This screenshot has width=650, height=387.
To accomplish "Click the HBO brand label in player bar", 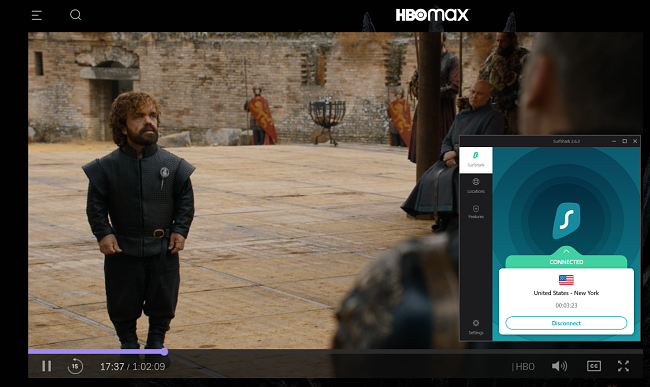I will [523, 366].
